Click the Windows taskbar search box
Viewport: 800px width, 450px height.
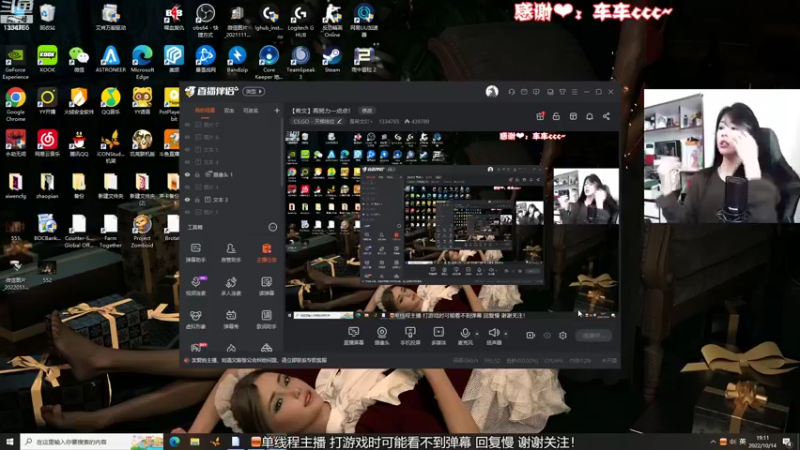pyautogui.click(x=92, y=442)
